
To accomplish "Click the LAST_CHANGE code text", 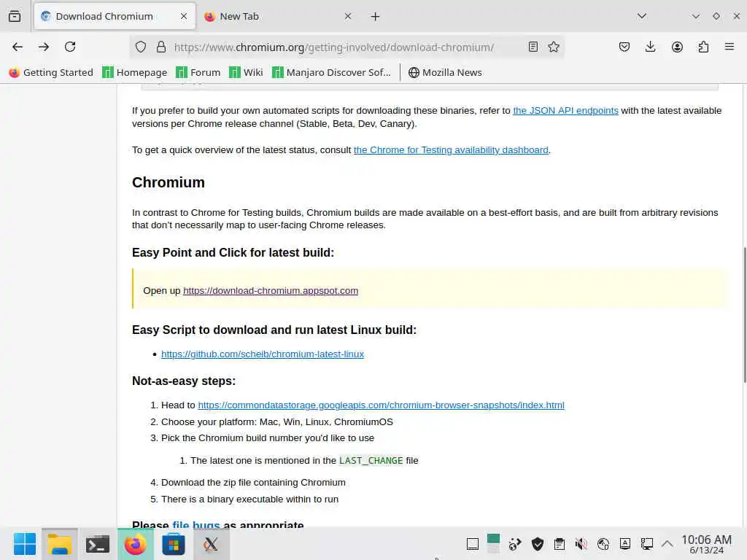I will pos(371,461).
